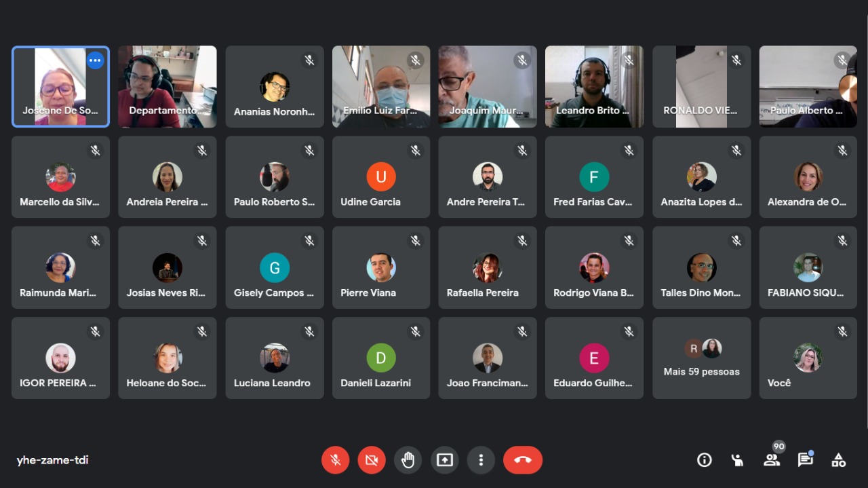
Task: Open host controls icon next to info
Action: point(738,460)
